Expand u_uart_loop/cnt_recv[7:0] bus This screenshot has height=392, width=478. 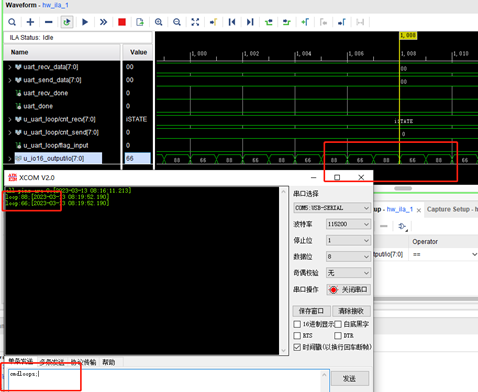pos(10,119)
